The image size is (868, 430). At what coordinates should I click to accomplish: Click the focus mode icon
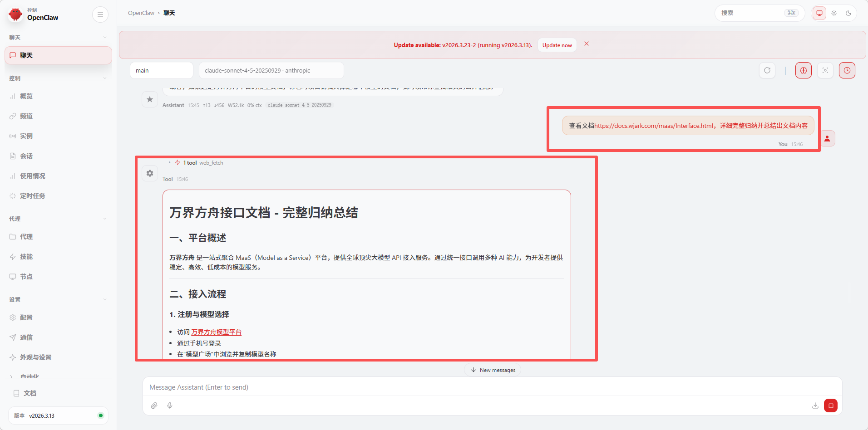coord(825,70)
